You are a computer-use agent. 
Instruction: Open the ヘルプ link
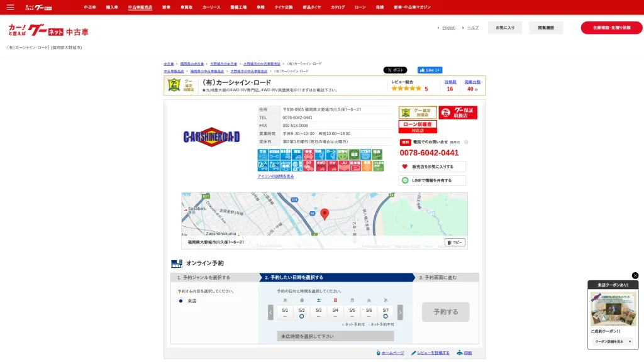tap(473, 28)
